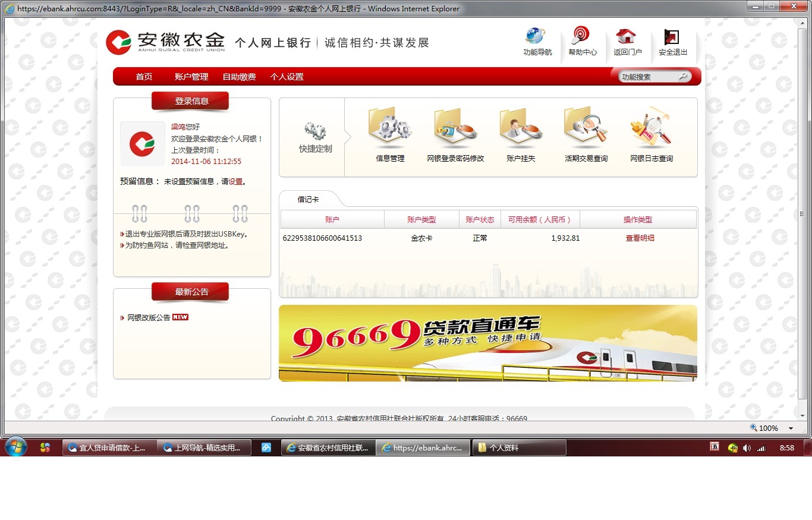Open the 自助缴费 menu
Viewport: 812px width, 520px height.
[x=239, y=77]
